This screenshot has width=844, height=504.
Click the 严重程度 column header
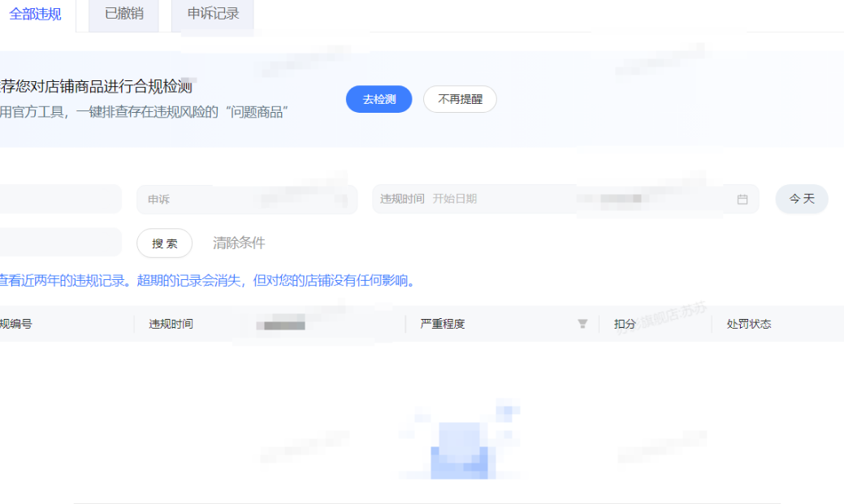[x=443, y=324]
